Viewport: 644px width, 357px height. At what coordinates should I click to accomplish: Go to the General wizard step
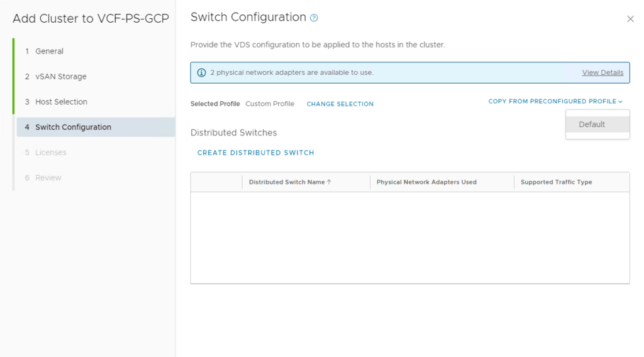[49, 51]
